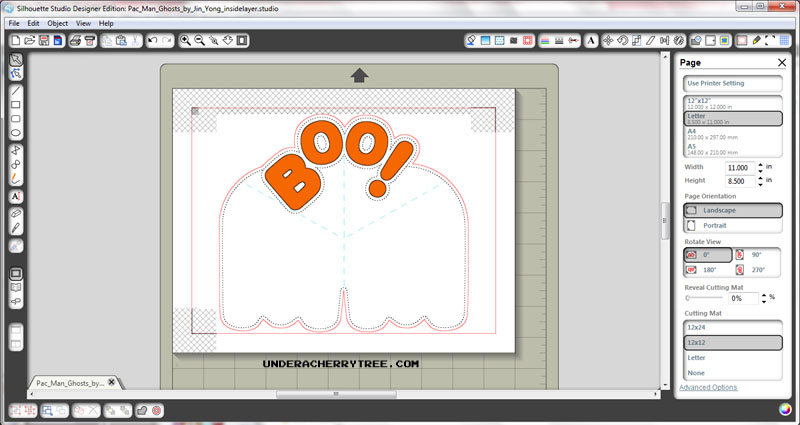This screenshot has width=800, height=425.
Task: Select Landscape page orientation
Action: pos(733,210)
